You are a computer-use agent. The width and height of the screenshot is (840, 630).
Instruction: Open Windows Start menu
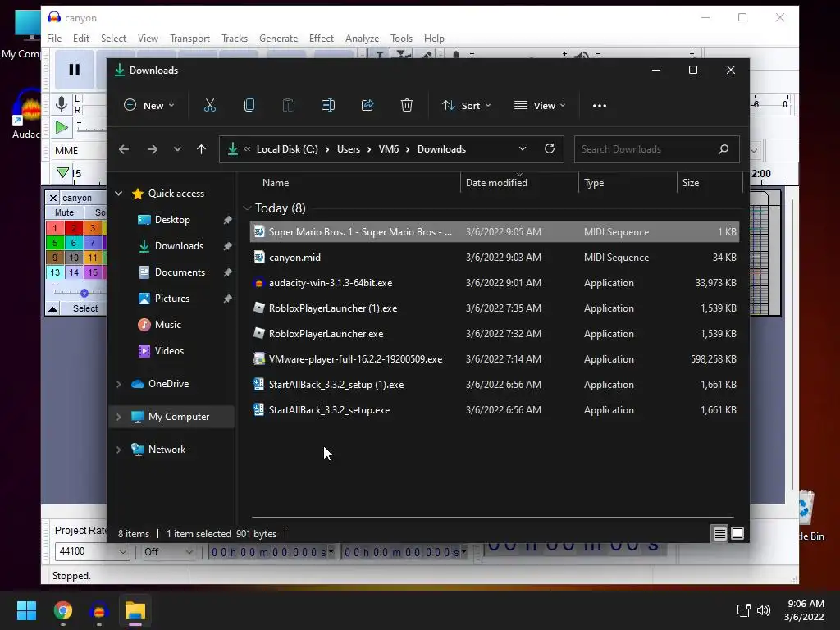click(26, 610)
